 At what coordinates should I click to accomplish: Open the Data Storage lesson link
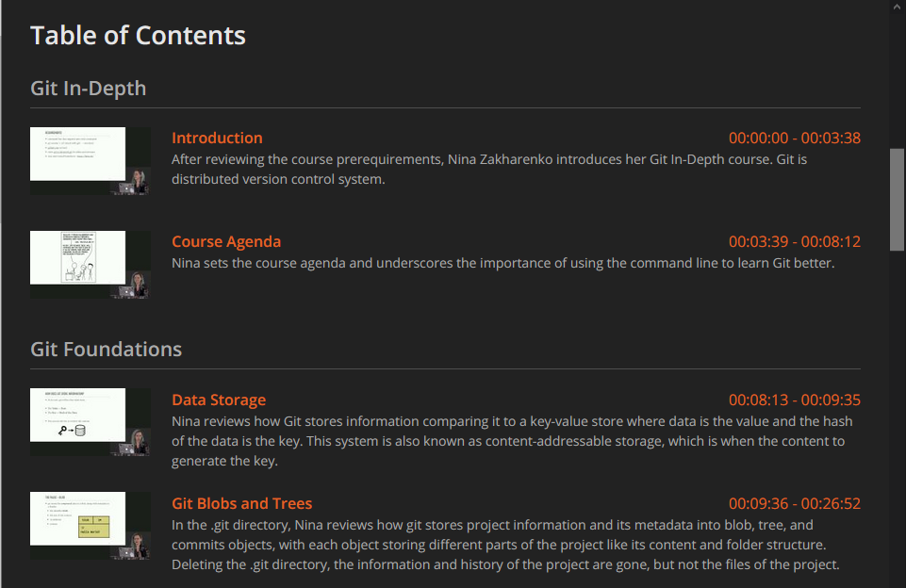[218, 400]
